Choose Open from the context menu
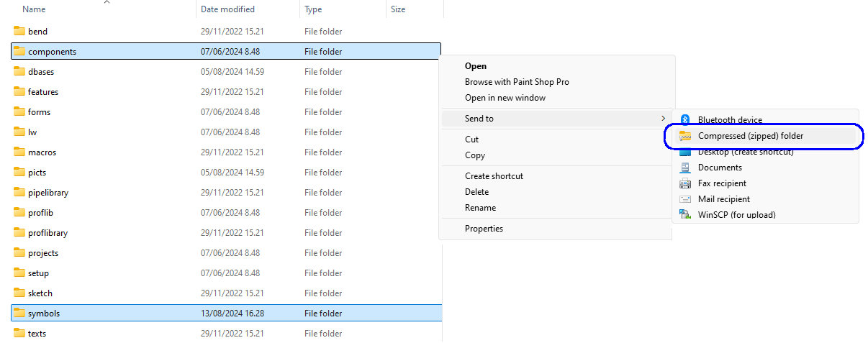The image size is (868, 343). 476,66
